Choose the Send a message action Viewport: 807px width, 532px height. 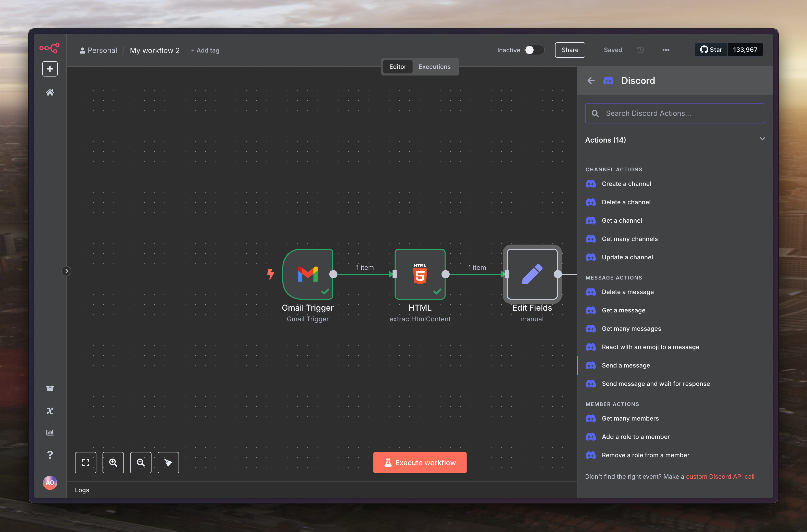click(625, 365)
